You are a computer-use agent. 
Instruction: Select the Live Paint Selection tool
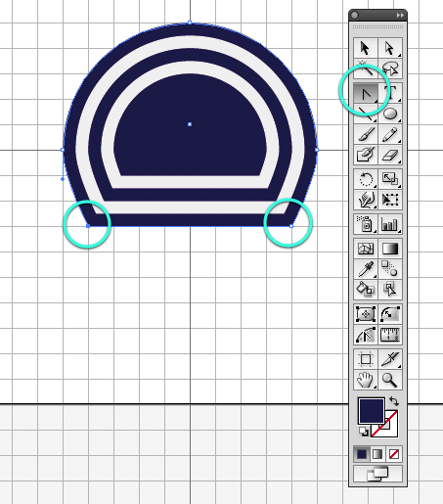tap(390, 290)
